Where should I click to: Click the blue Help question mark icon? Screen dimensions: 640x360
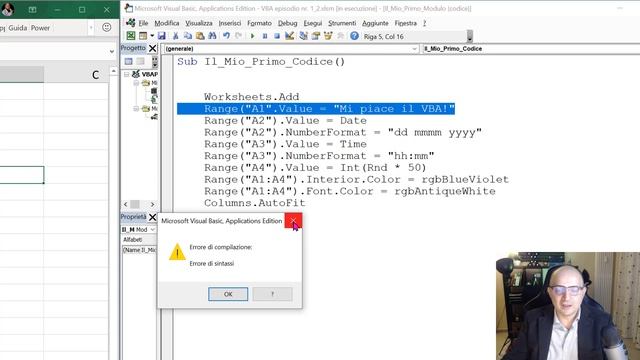(x=354, y=36)
